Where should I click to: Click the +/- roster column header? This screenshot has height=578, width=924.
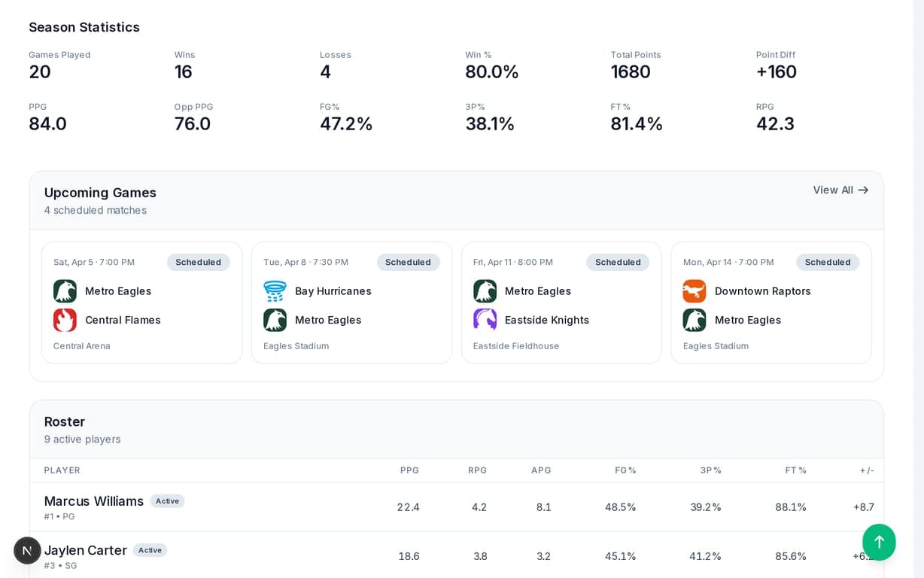point(867,470)
